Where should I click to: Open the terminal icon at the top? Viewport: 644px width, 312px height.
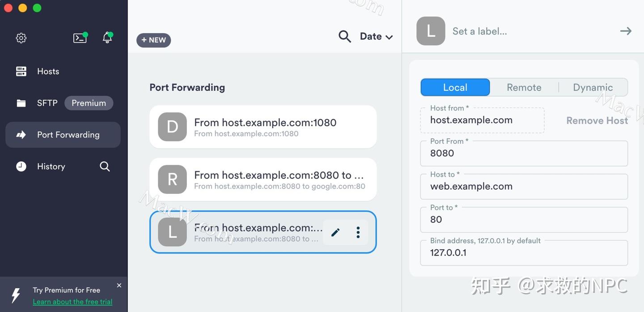(x=80, y=38)
